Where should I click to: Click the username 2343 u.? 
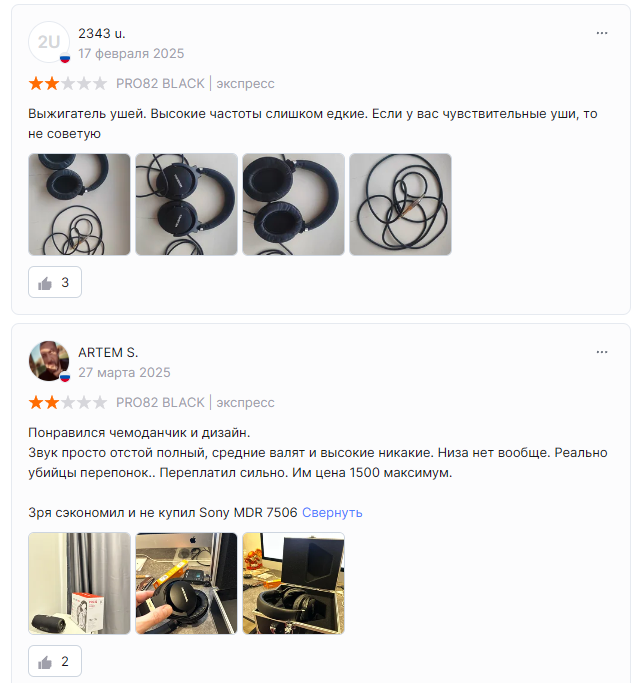[x=102, y=34]
